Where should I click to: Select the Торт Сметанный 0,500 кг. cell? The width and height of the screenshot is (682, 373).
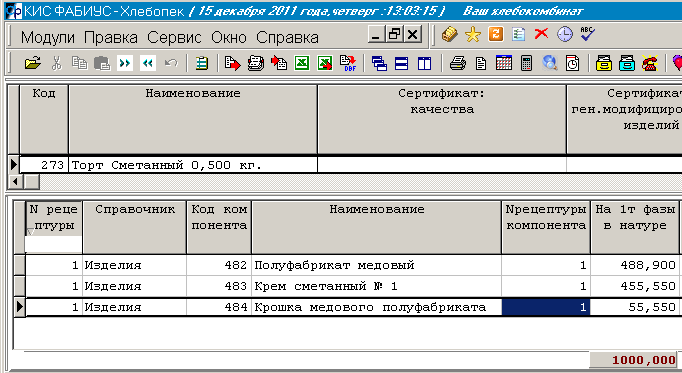tap(193, 165)
